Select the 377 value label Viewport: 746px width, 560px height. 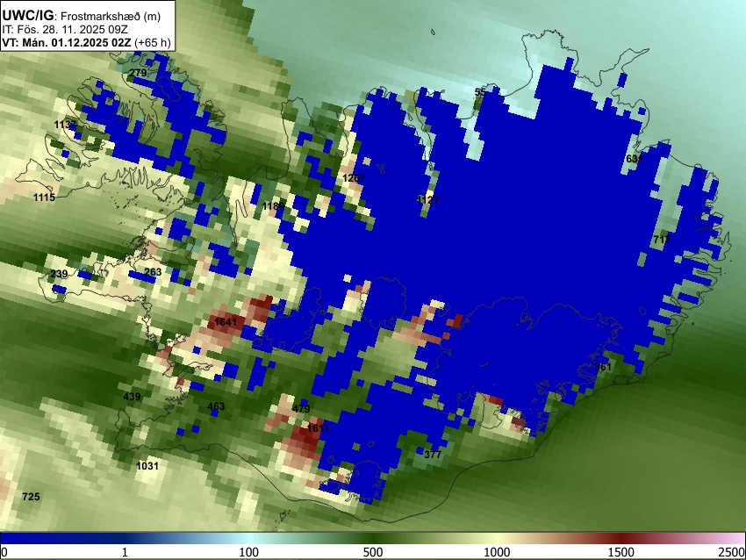click(433, 455)
